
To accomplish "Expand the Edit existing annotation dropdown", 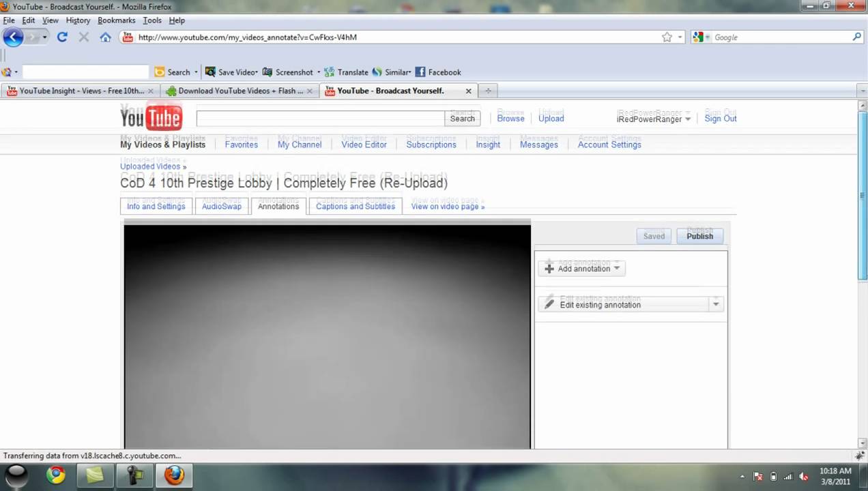I will (x=716, y=304).
